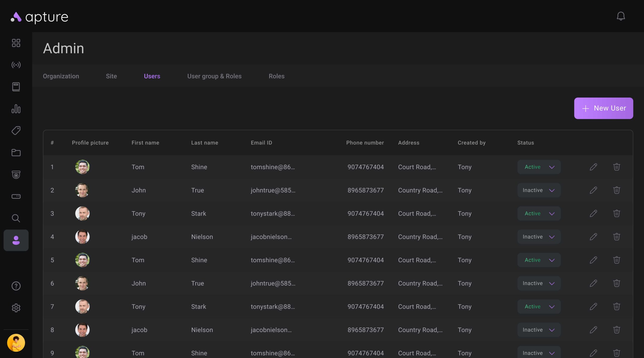
Task: Expand status dropdown for row 7 Tony Stark
Action: point(539,307)
